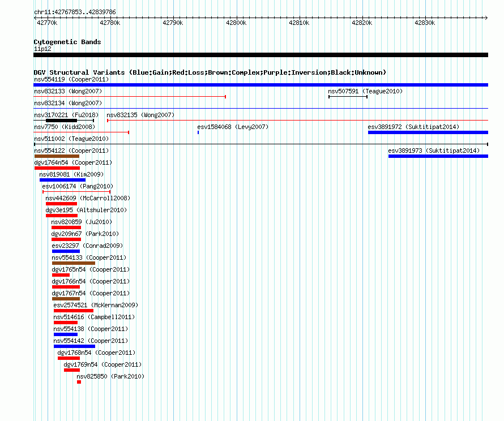Click the blue nsv554119 gain bar
Screen dimensions: 504x421
(260, 85)
